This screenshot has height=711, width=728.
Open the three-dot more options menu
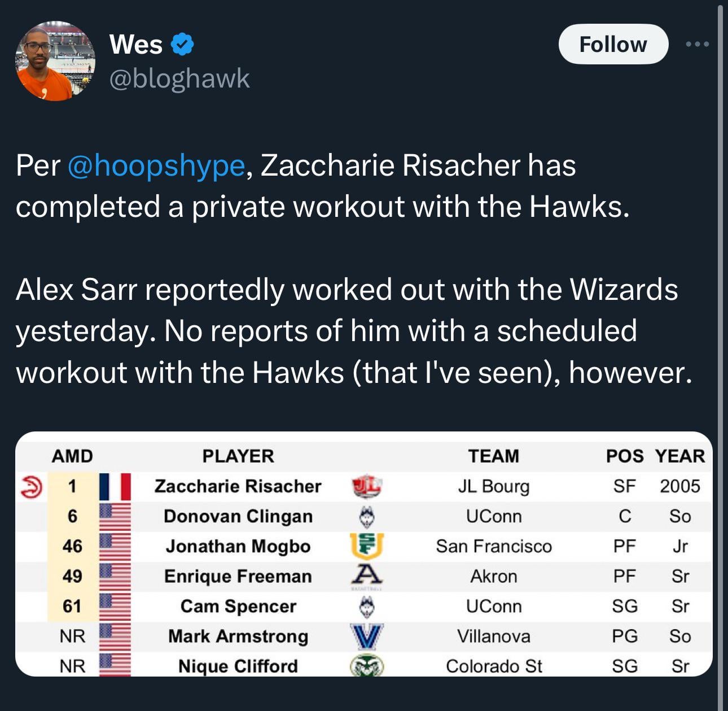(698, 44)
